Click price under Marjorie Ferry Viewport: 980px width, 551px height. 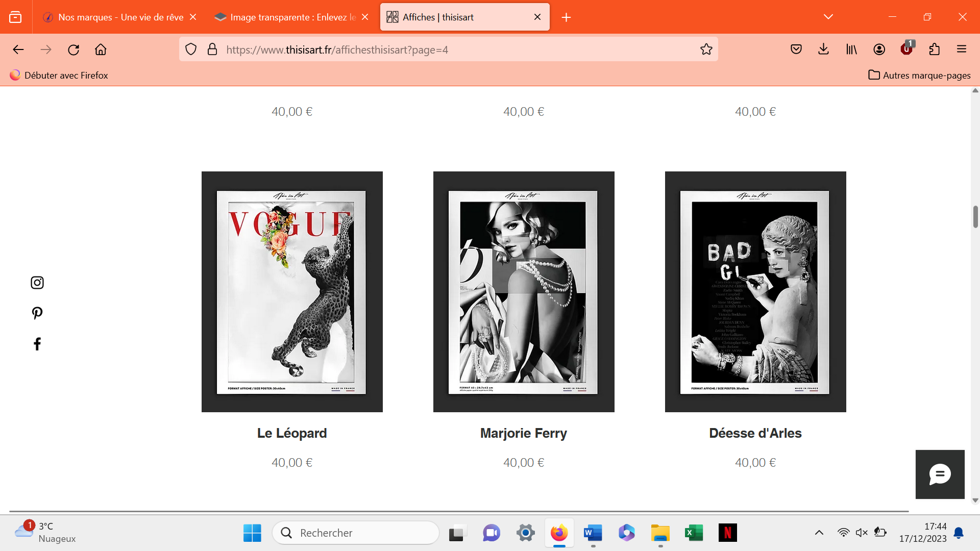click(x=524, y=463)
